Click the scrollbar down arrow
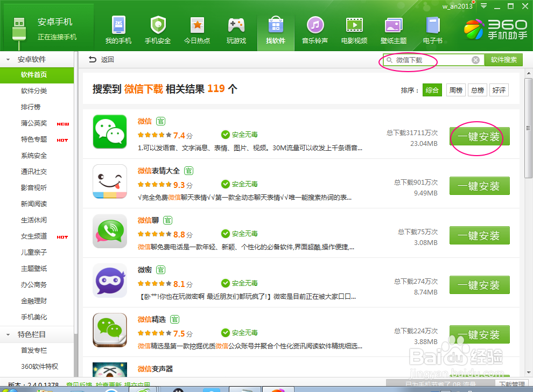The width and height of the screenshot is (533, 392). [529, 373]
